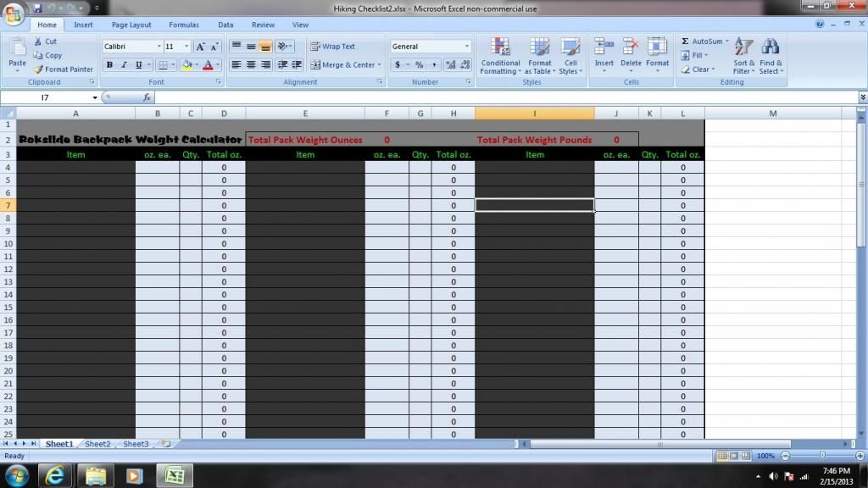Screen dimensions: 868x488
Task: Click Increase Decimal icon
Action: pyautogui.click(x=451, y=64)
